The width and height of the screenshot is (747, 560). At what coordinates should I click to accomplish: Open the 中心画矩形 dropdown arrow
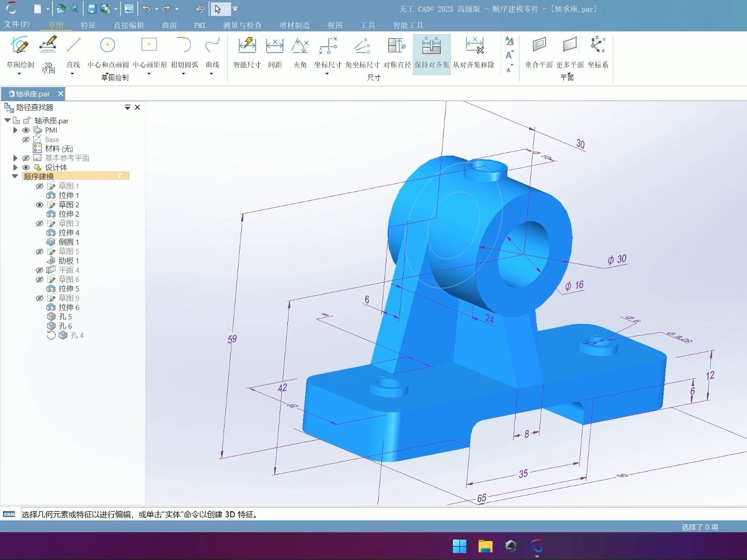click(149, 74)
